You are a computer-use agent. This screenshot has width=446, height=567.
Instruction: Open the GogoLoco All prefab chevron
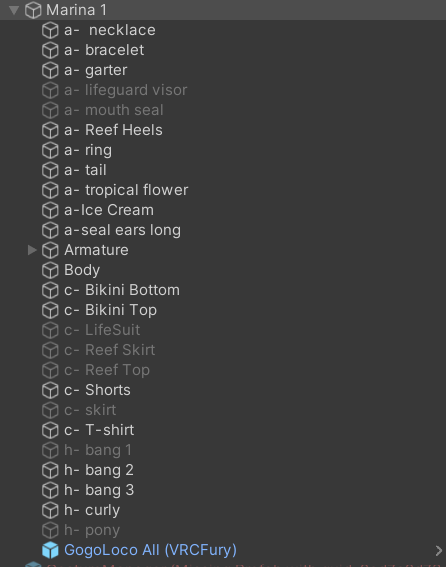(438, 550)
